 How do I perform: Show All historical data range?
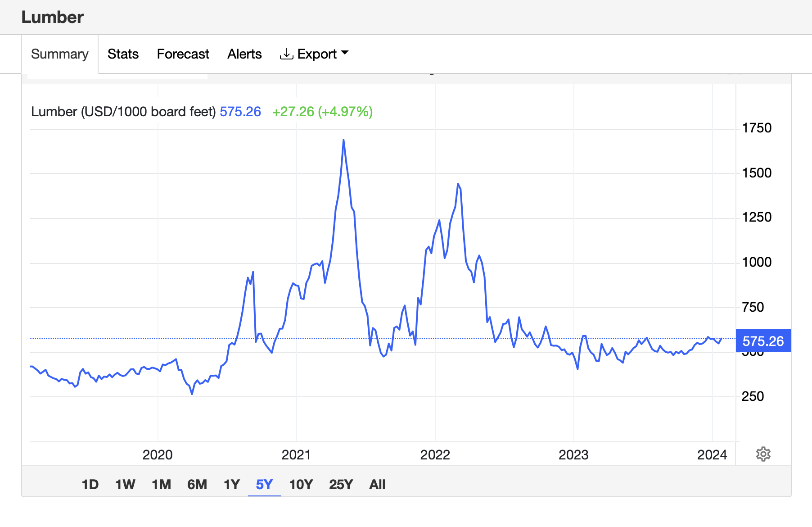[377, 485]
